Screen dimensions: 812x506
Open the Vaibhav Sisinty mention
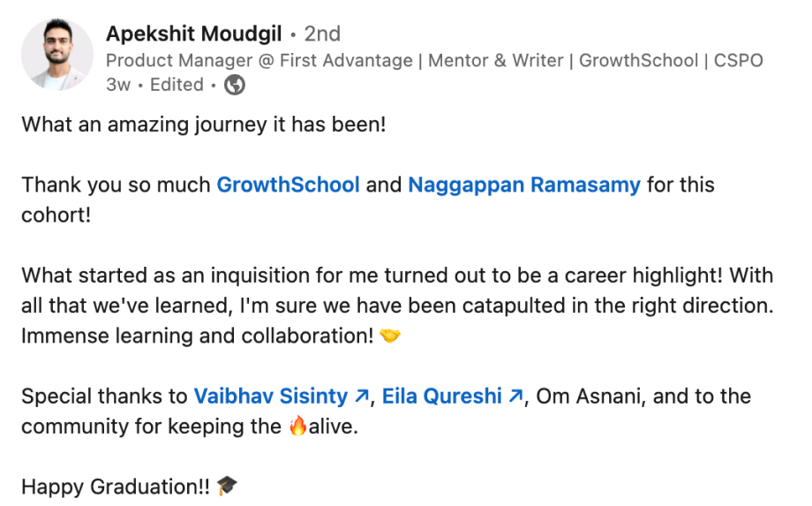tap(271, 396)
